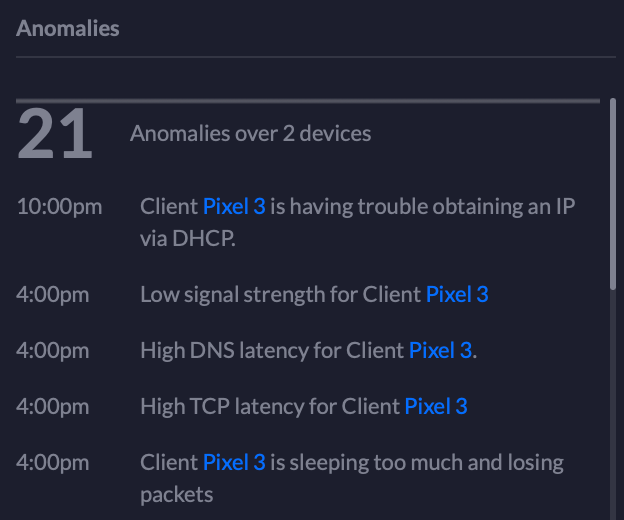The height and width of the screenshot is (520, 624).
Task: Click the 21 anomaly count number
Action: pyautogui.click(x=54, y=134)
